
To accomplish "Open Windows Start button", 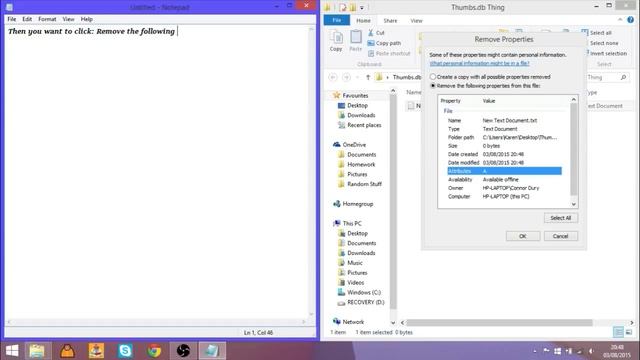I will click(x=12, y=351).
